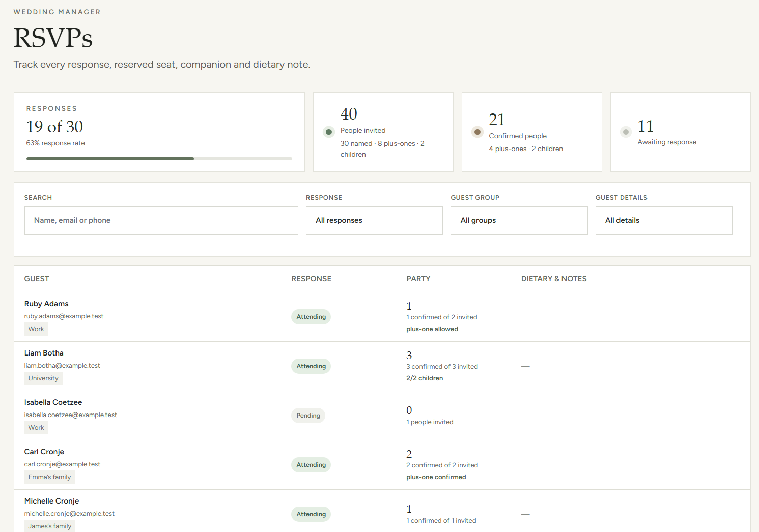Select guest name Ruby Adams
This screenshot has width=759, height=532.
tap(46, 304)
